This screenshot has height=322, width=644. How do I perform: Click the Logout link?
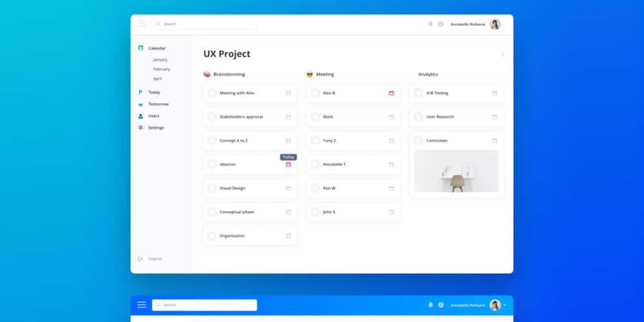155,259
